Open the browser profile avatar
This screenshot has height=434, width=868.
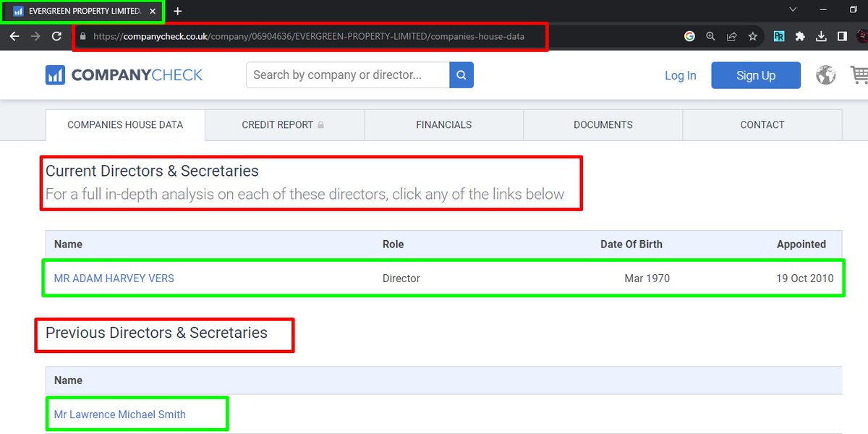click(x=861, y=36)
